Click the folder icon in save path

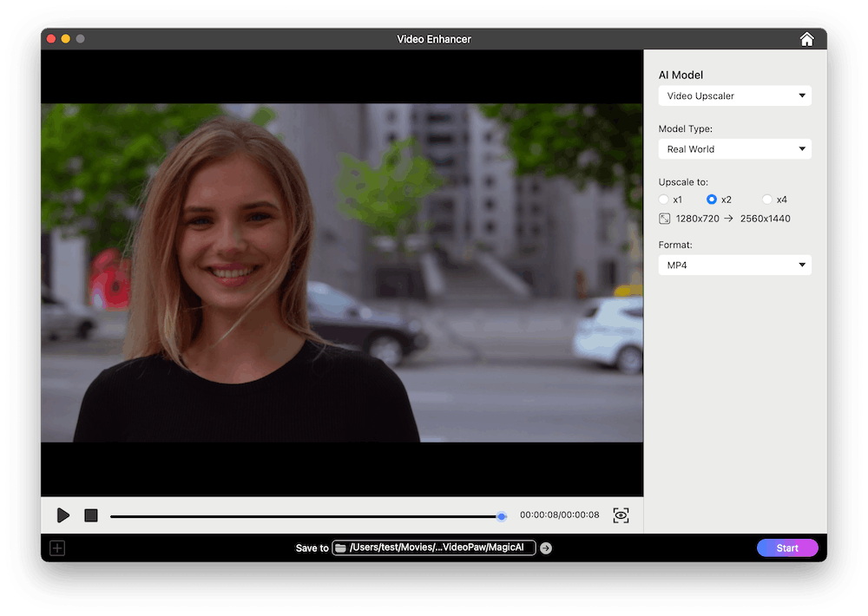point(341,548)
